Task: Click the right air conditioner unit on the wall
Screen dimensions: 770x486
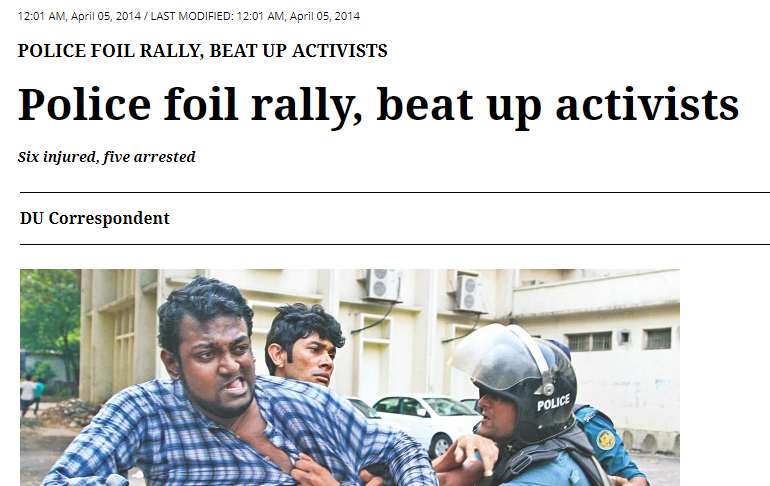Action: coord(469,293)
